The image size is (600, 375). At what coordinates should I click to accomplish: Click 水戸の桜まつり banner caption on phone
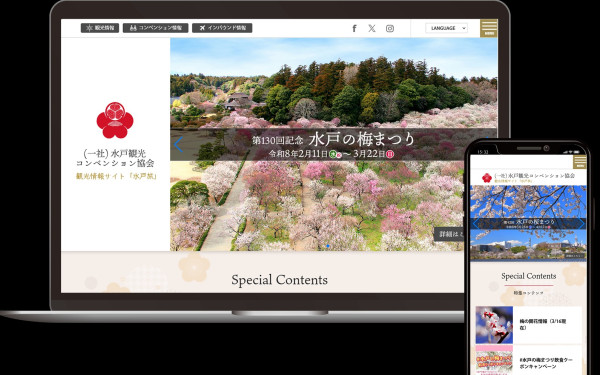[529, 222]
